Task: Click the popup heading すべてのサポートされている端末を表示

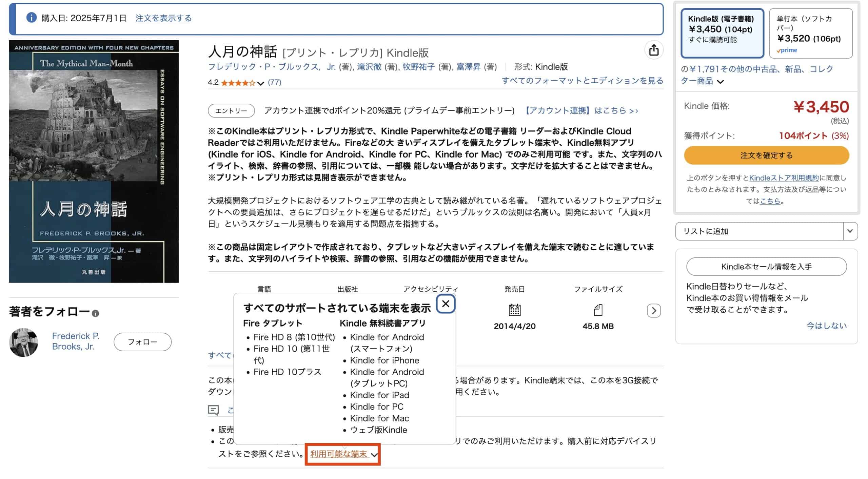Action: 337,308
